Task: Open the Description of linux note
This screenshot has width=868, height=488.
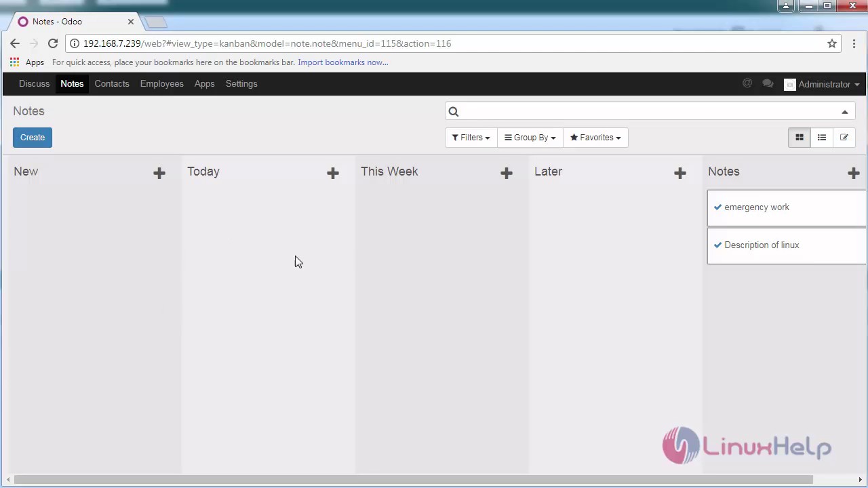Action: (787, 246)
